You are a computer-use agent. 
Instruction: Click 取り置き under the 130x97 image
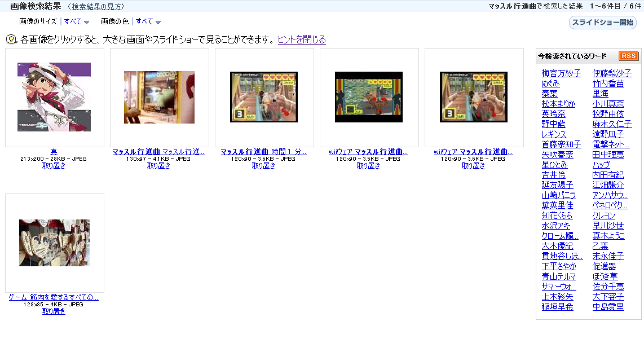point(158,165)
